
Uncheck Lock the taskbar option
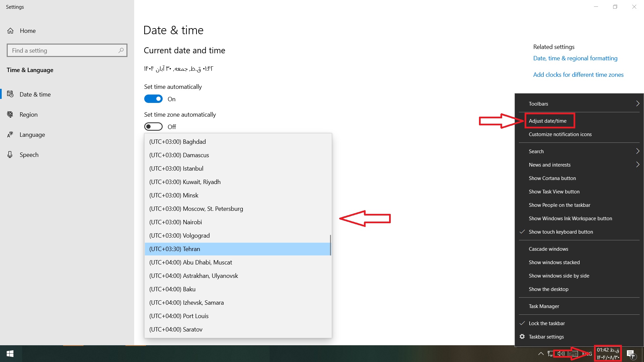546,323
